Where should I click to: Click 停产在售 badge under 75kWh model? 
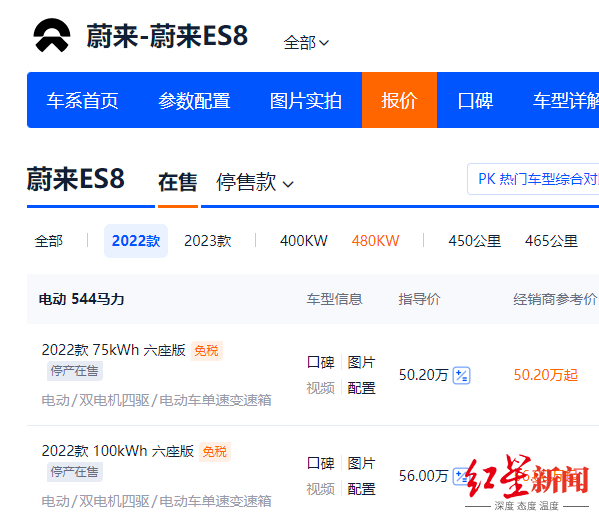[75, 371]
